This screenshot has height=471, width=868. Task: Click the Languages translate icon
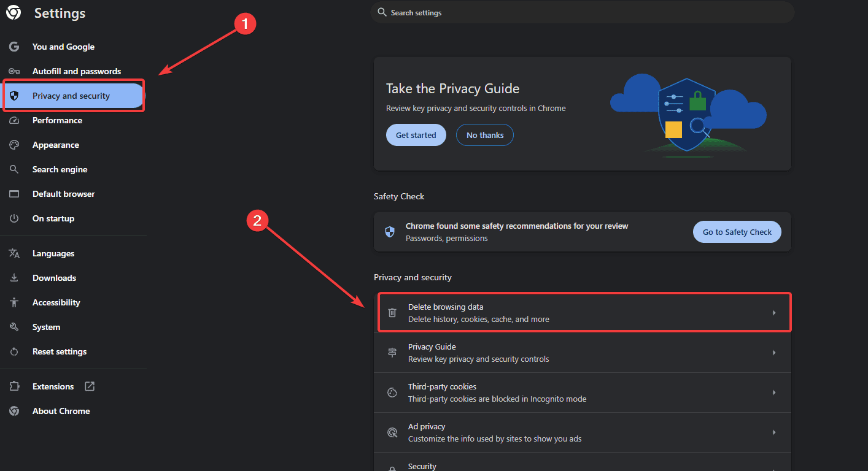[x=14, y=253]
